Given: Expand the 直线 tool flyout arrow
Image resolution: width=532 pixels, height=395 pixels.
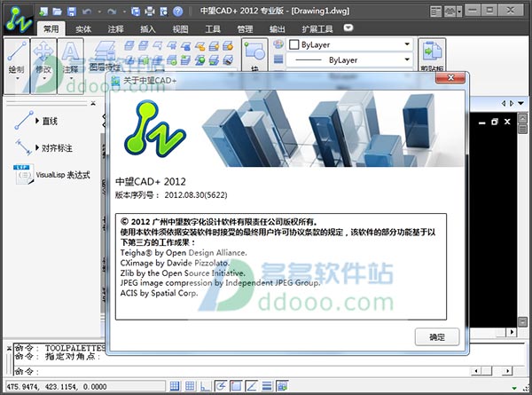Looking at the screenshot, I should [x=37, y=120].
